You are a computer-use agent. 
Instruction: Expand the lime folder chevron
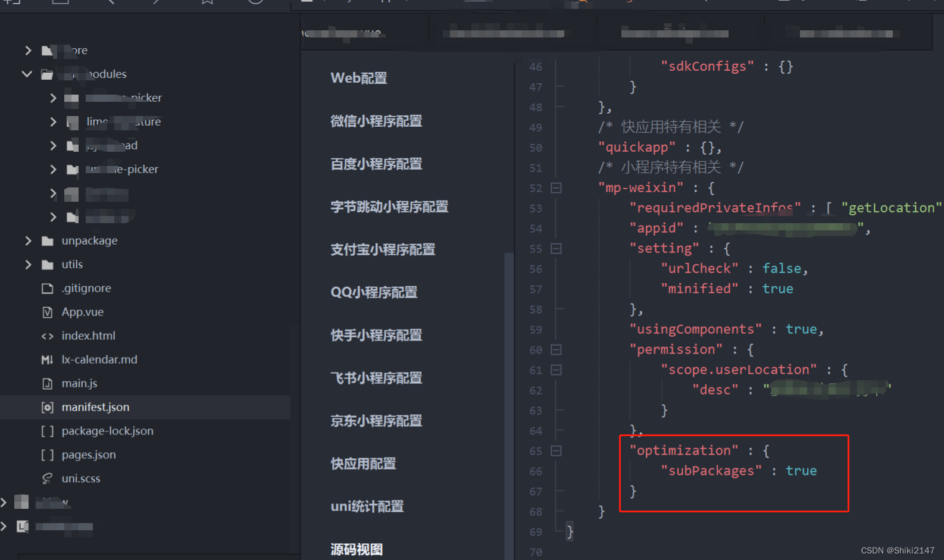click(x=53, y=121)
